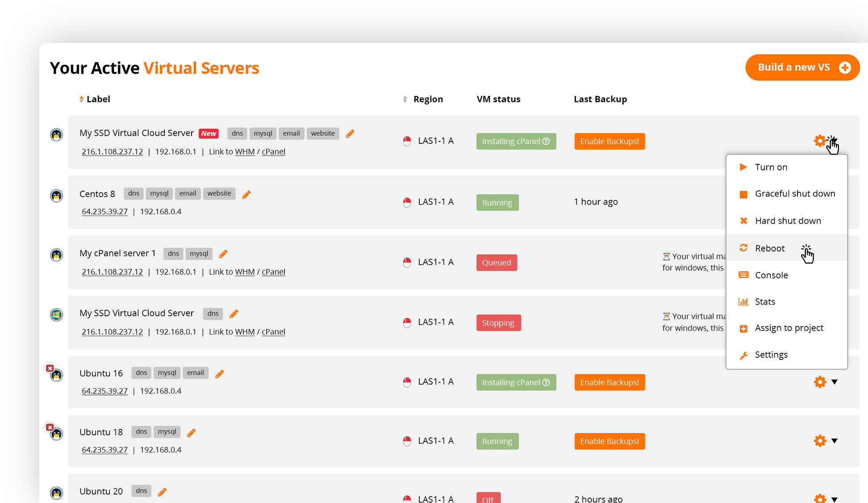Click the play triangle icon next to Turn on
Viewport: 868px width, 503px height.
(x=743, y=167)
